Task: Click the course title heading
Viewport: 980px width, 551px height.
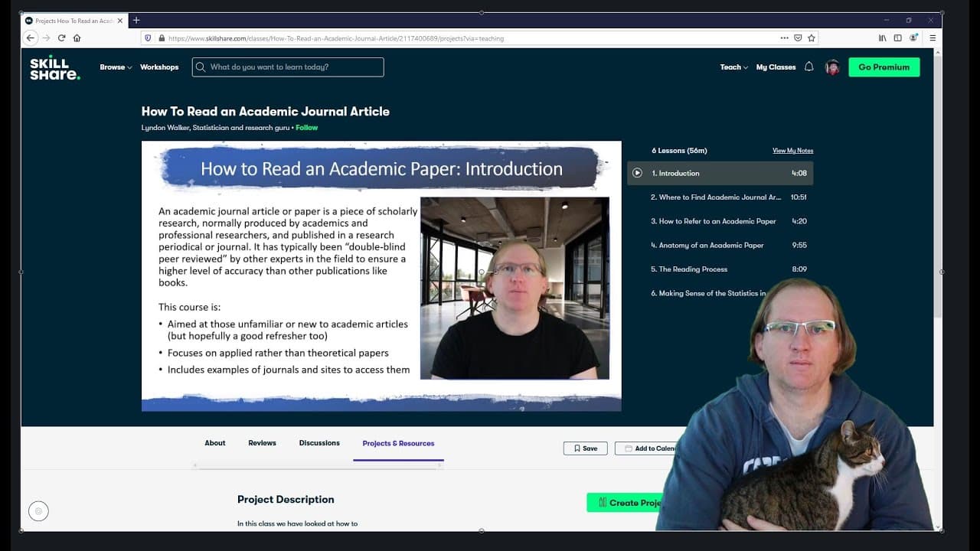Action: 266,112
